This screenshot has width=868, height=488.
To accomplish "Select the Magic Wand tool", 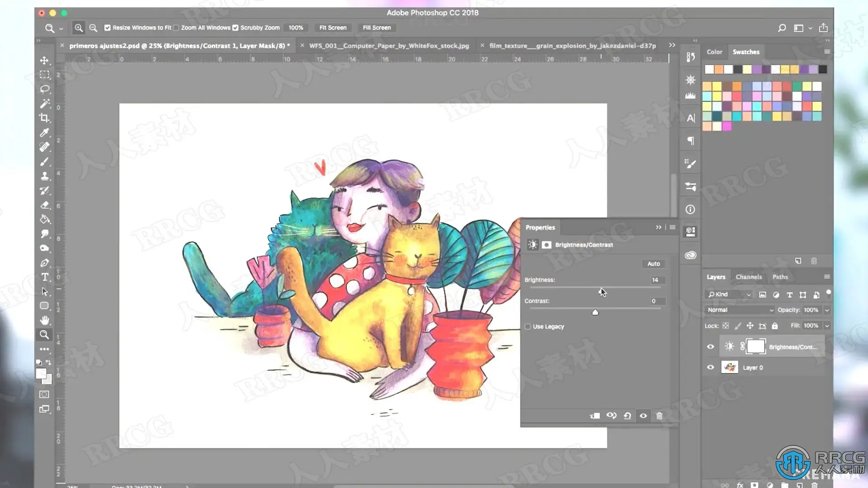I will (44, 103).
